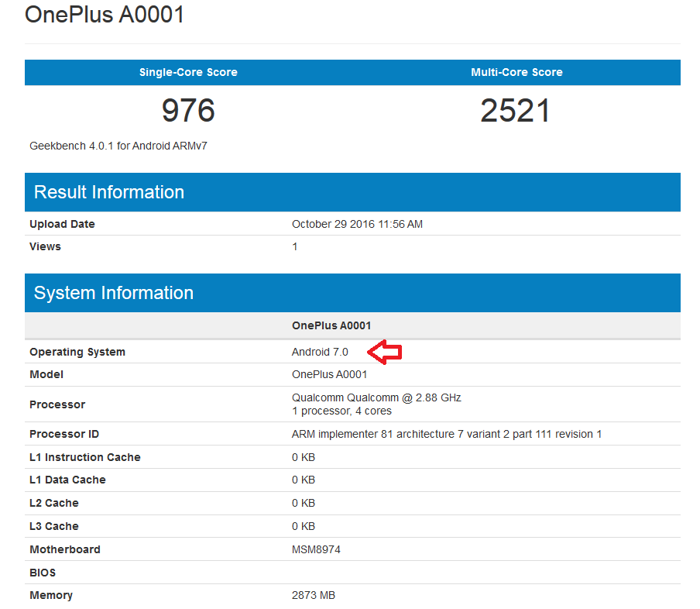The image size is (700, 609).
Task: Click the System Information section header
Action: (x=114, y=293)
